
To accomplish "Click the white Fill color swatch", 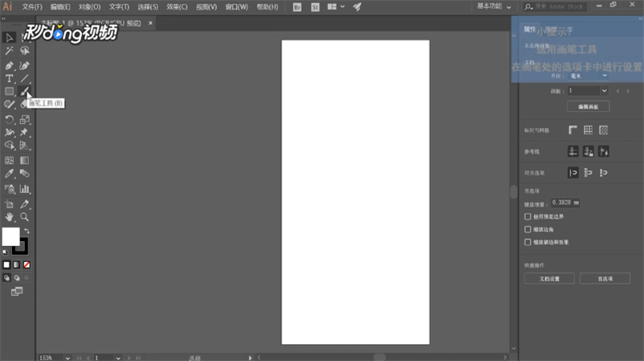I will coord(10,236).
